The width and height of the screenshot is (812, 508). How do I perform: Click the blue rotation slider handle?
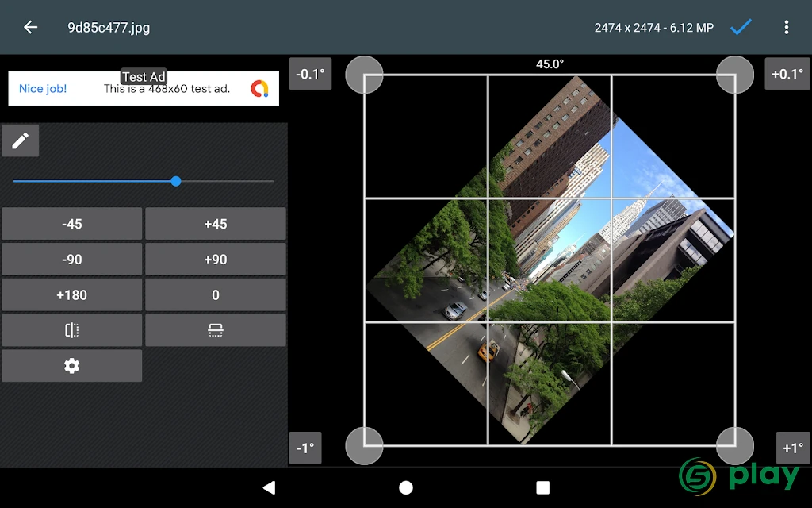(176, 181)
